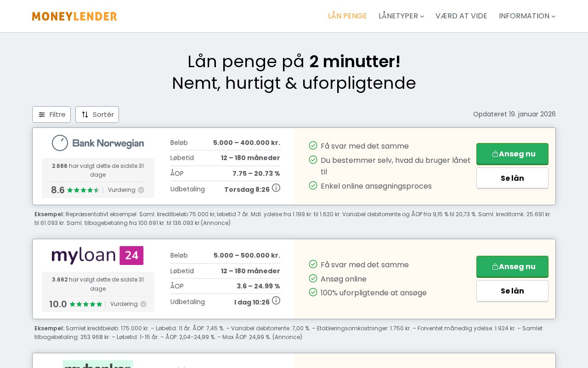Open the Information dropdown menu
The image size is (588, 368).
[x=527, y=16]
